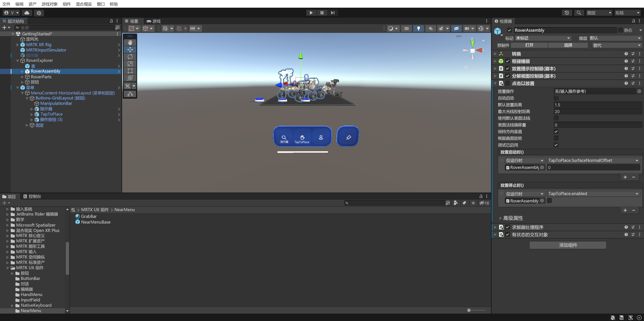Click the 打开 prefab button
This screenshot has width=644, height=321.
point(529,45)
